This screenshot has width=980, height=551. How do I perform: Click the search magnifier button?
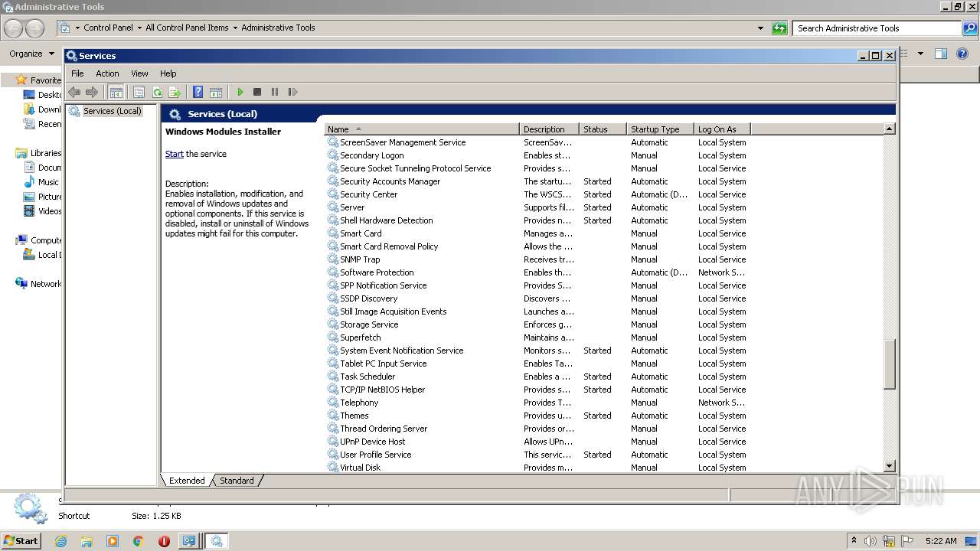click(970, 28)
